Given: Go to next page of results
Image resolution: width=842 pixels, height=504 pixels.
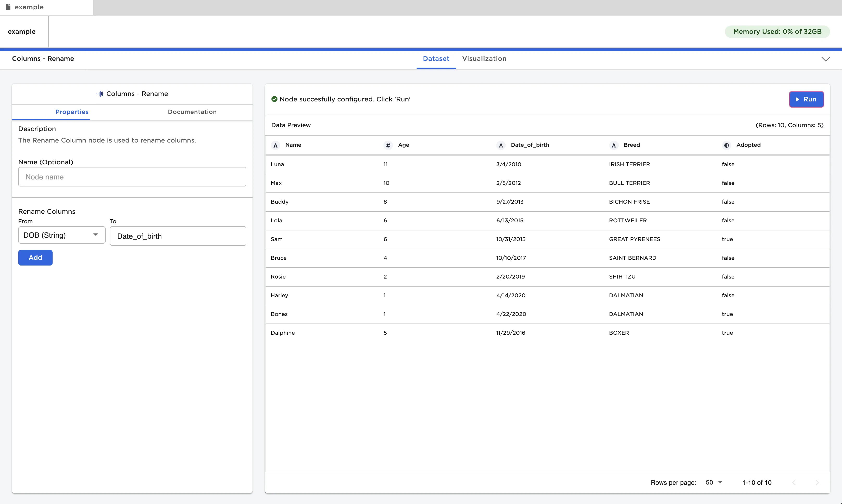Looking at the screenshot, I should coord(817,483).
